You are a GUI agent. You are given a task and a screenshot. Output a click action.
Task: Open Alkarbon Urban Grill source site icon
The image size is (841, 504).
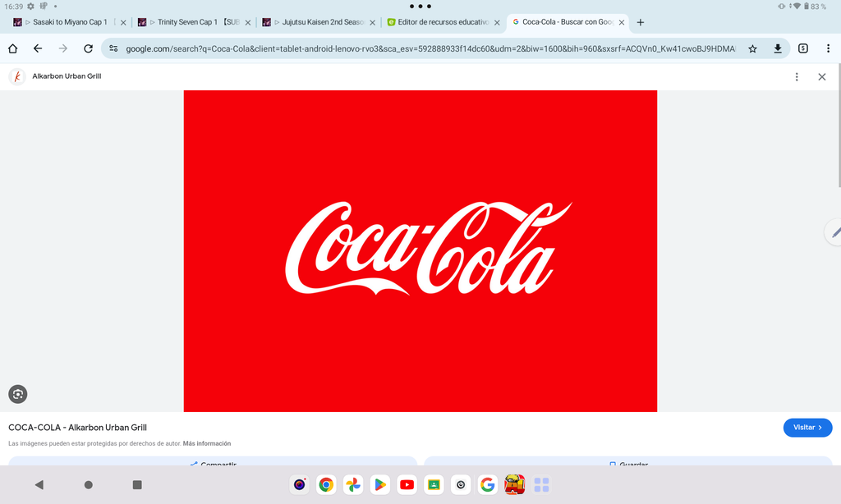(17, 76)
